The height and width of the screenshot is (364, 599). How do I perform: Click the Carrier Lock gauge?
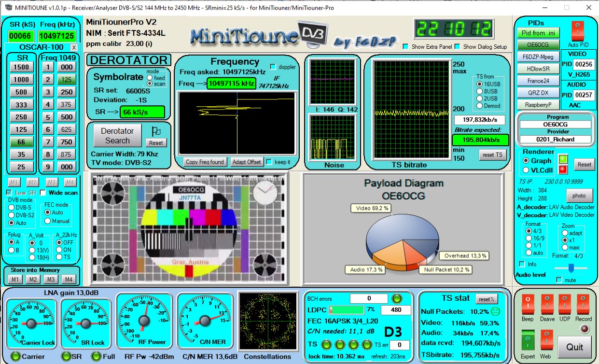pos(31,323)
